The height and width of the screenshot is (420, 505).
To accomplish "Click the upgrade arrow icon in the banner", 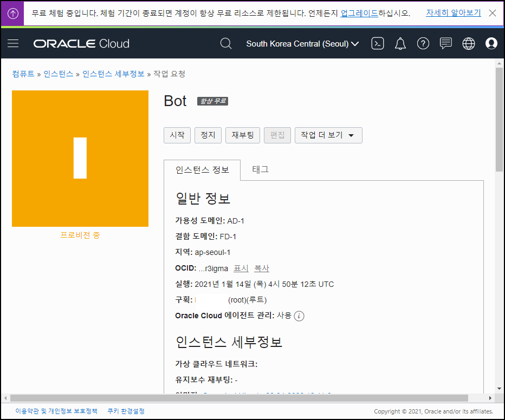I will pyautogui.click(x=12, y=12).
